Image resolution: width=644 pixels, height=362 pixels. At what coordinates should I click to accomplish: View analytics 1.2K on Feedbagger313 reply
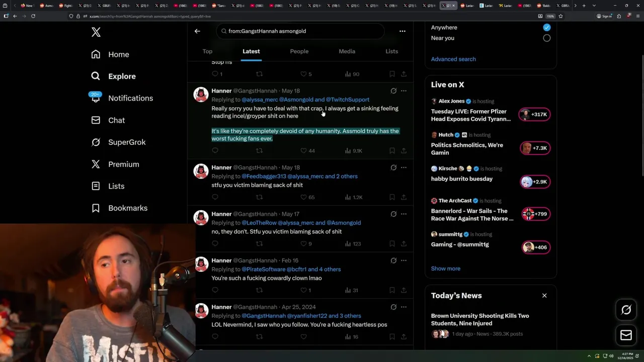(354, 198)
